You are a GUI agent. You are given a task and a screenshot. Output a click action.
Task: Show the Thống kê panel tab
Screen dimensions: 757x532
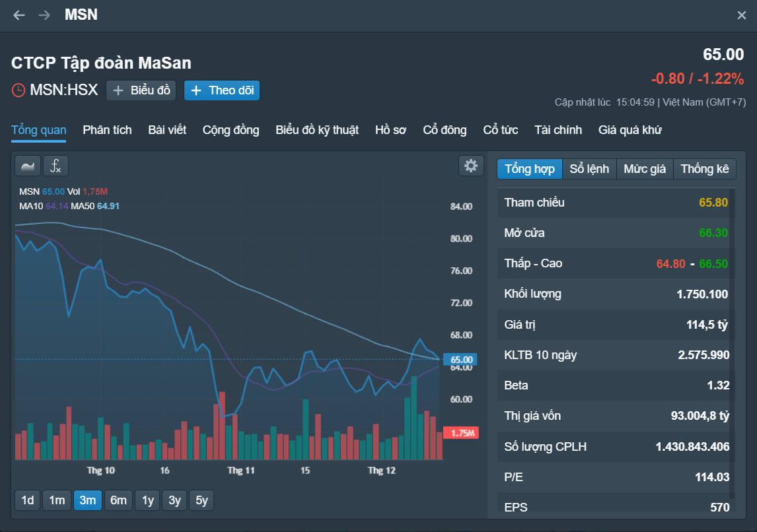click(x=704, y=169)
